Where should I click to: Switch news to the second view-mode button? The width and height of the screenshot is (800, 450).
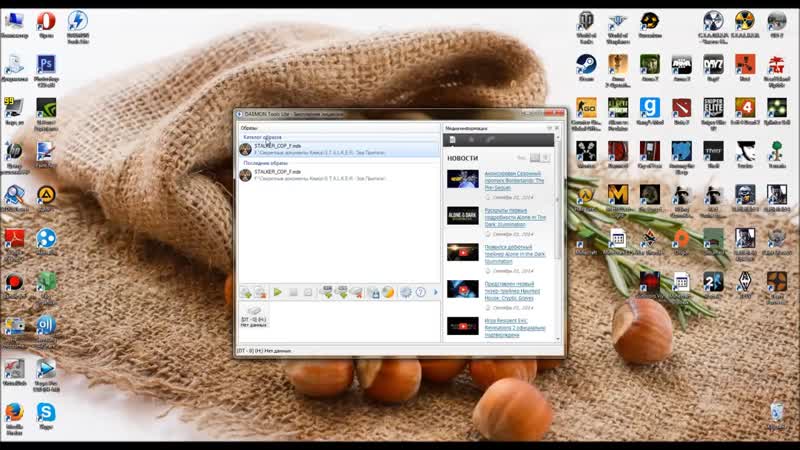pos(545,158)
